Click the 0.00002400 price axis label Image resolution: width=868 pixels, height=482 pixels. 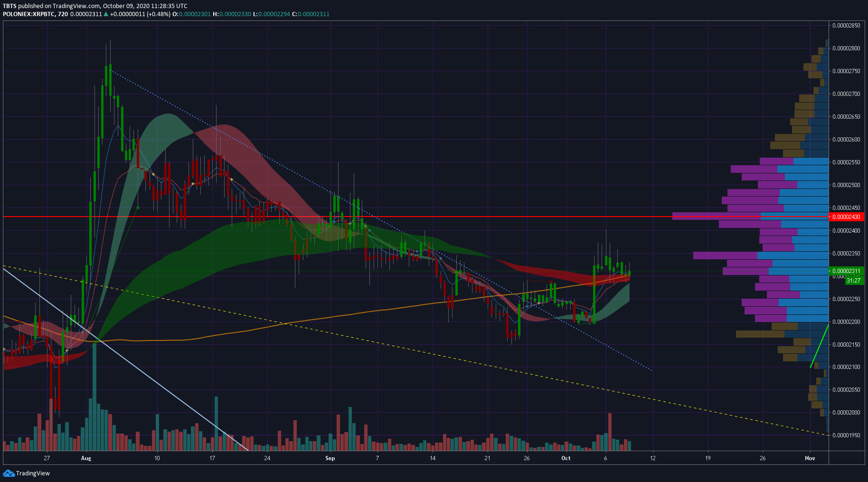(x=846, y=231)
